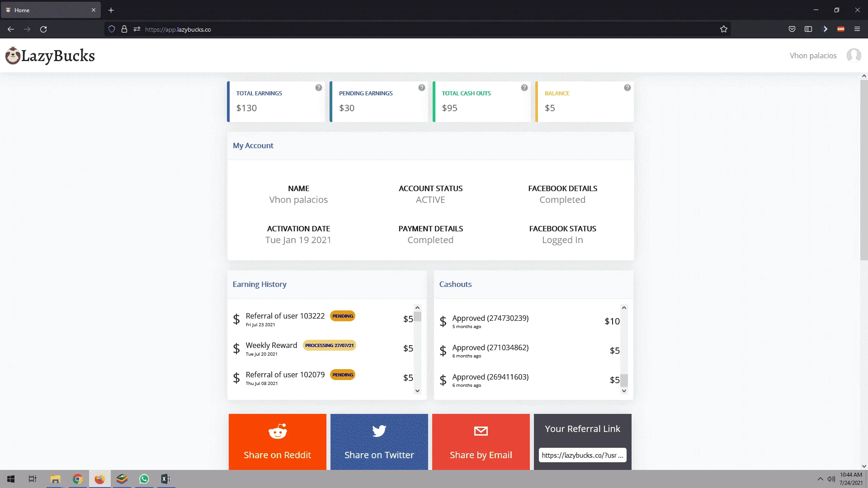The height and width of the screenshot is (488, 868).
Task: Click the Vhon palacios username in header
Action: [813, 56]
